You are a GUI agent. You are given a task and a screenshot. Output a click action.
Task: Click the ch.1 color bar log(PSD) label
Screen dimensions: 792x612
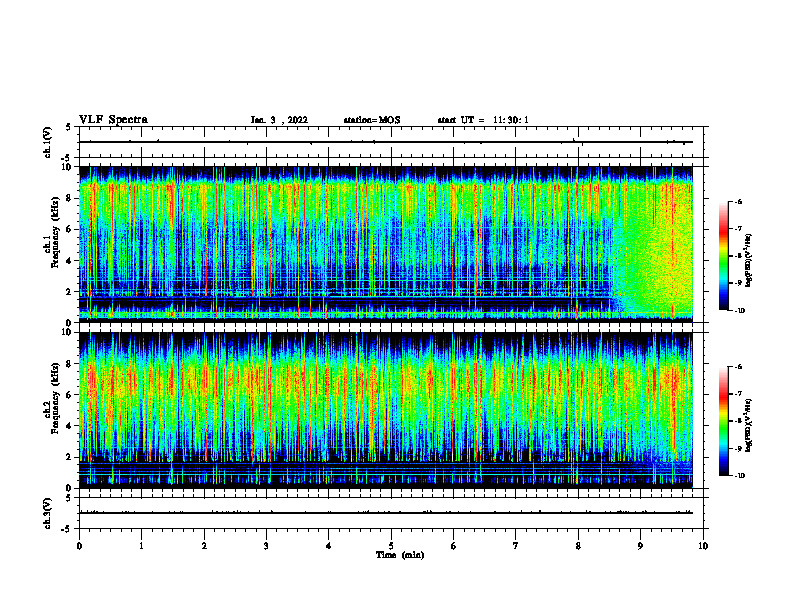(749, 261)
